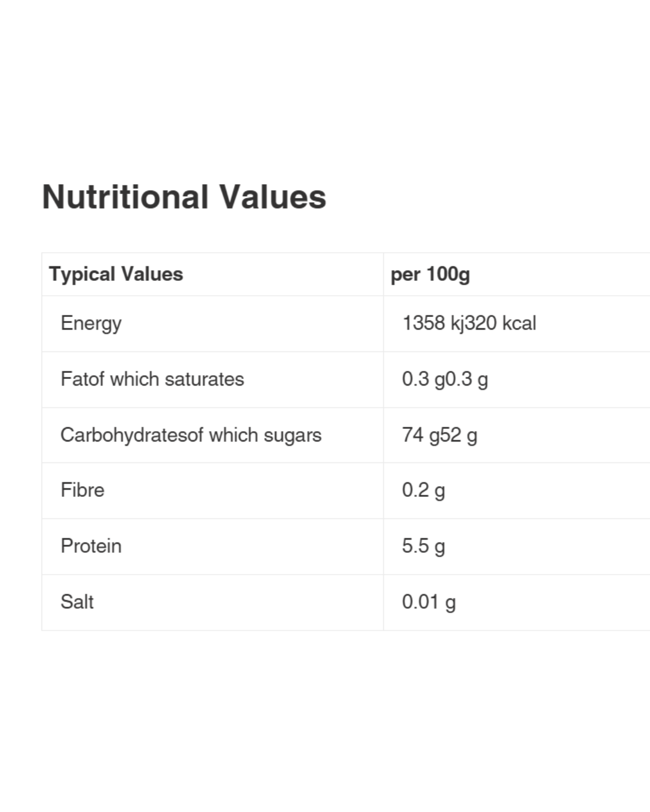650x812 pixels.
Task: Click the 0.2 g fibre value
Action: tap(424, 490)
